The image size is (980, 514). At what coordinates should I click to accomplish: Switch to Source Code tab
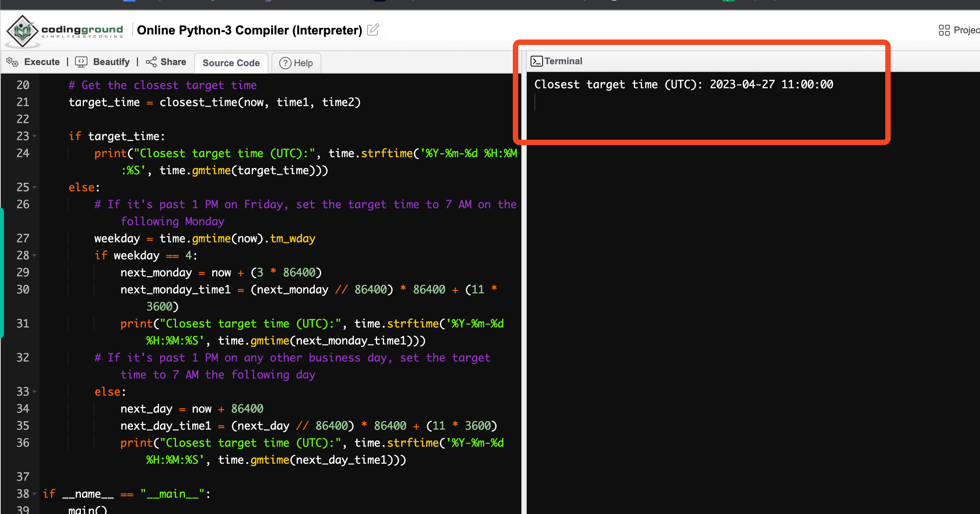click(x=231, y=63)
